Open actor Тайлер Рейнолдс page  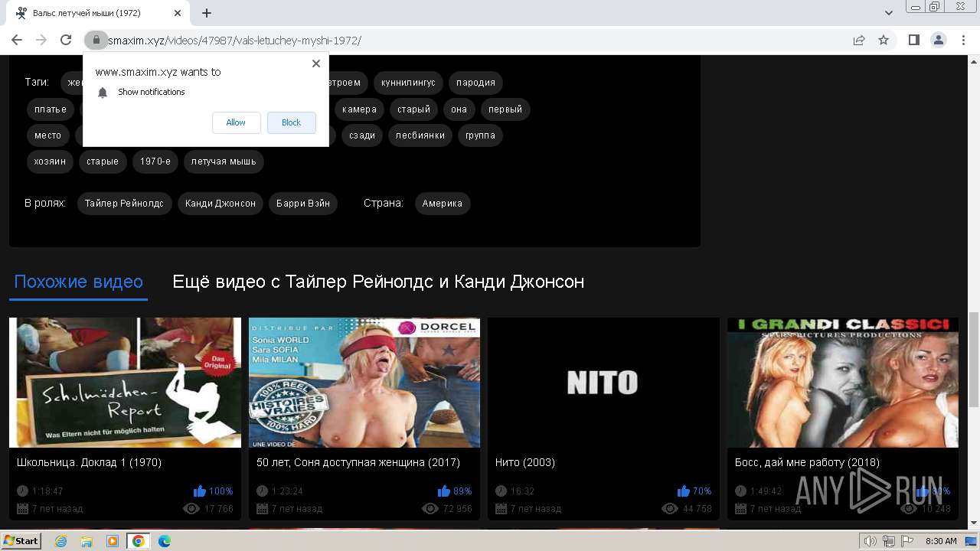coord(124,204)
